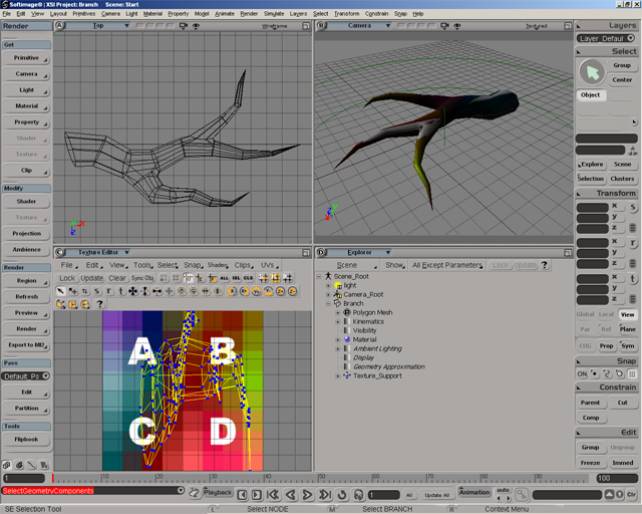This screenshot has width=642, height=514.
Task: Open the UVs menu in Texture Editor
Action: click(267, 265)
